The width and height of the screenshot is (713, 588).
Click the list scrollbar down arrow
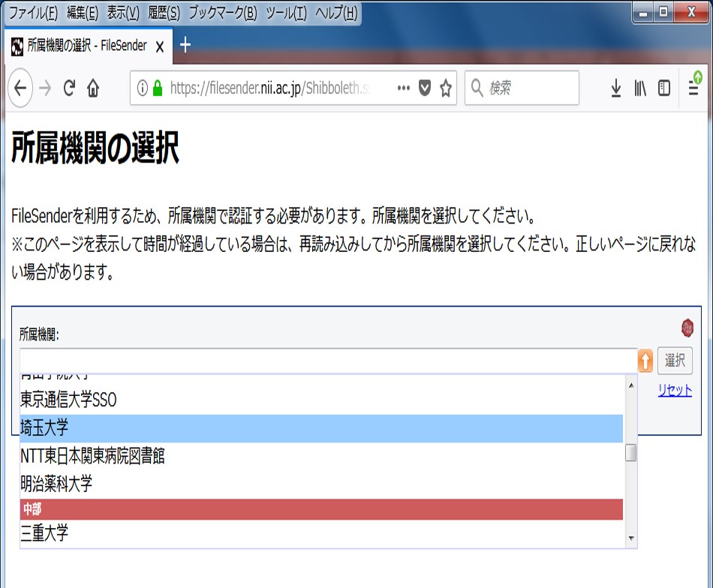[630, 538]
